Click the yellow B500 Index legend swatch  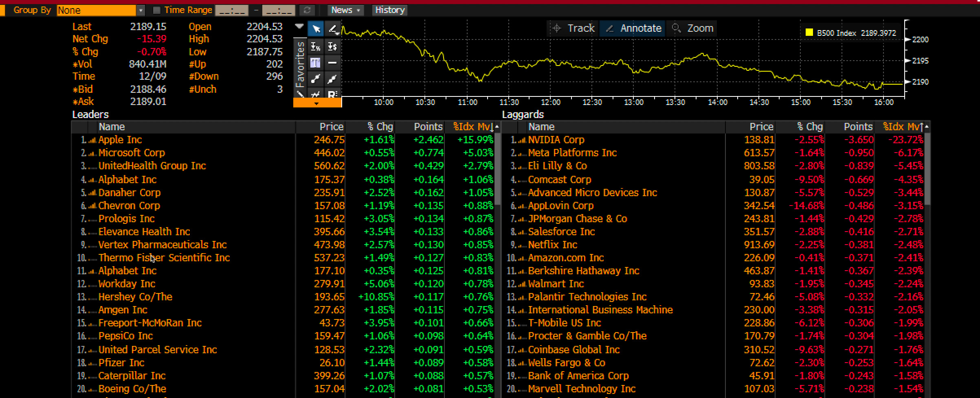pos(809,33)
